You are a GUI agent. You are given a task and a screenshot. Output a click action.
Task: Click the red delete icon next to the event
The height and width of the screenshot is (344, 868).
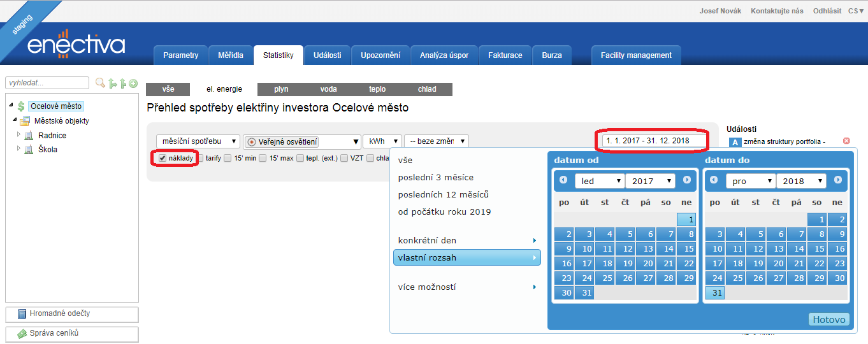point(846,141)
